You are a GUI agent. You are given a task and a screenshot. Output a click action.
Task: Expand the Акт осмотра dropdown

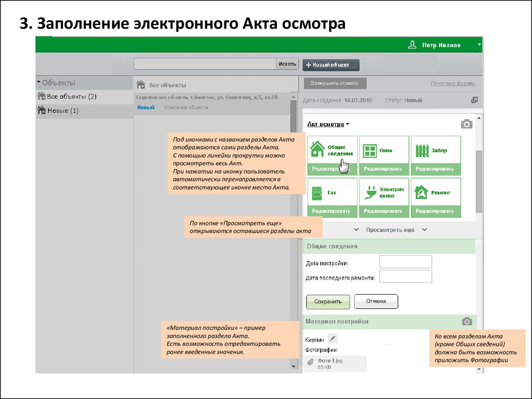[348, 124]
